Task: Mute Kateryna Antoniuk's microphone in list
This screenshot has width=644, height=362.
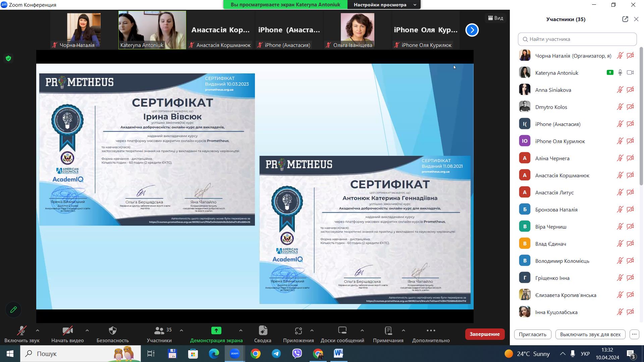Action: click(x=620, y=73)
